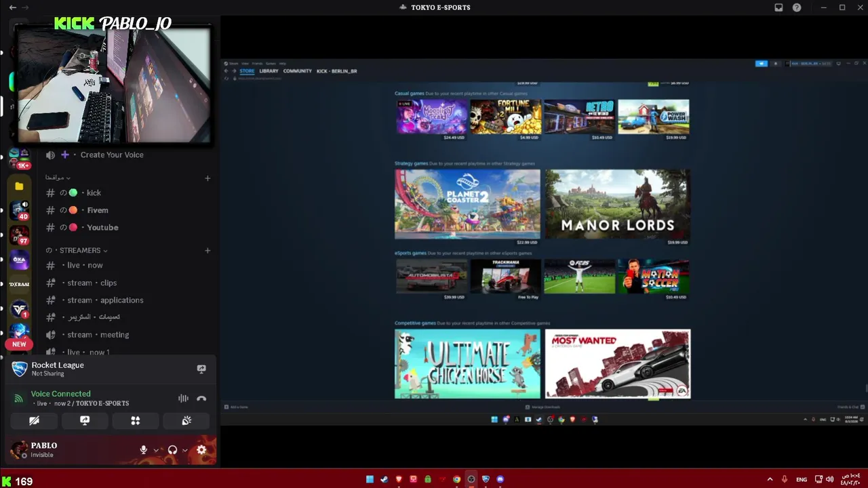Jump to new mentions via NEW pill
Screen dimensions: 868x488
point(19,344)
